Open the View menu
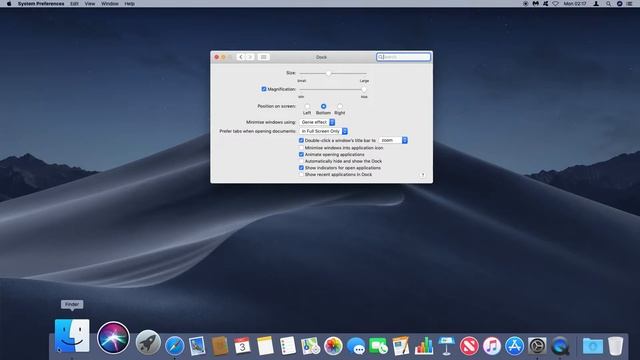640x360 pixels. [x=90, y=4]
